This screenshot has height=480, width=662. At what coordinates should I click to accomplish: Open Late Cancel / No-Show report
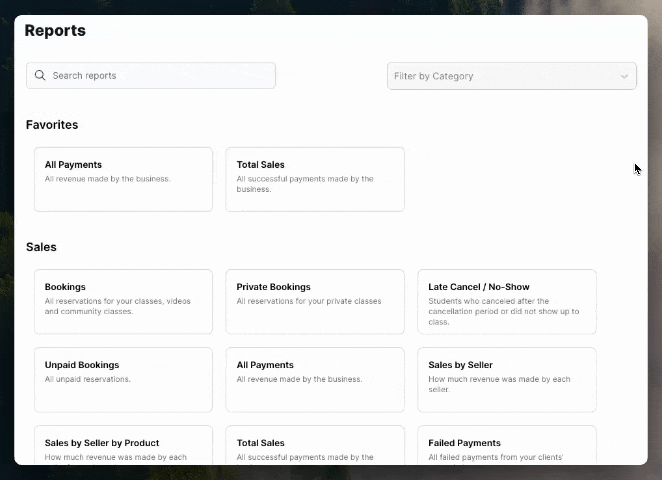(x=507, y=301)
